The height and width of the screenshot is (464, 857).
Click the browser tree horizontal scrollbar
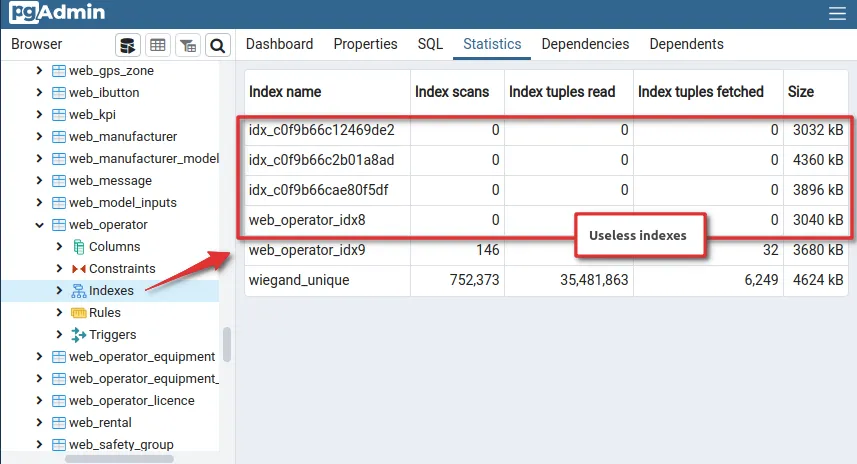pos(119,459)
